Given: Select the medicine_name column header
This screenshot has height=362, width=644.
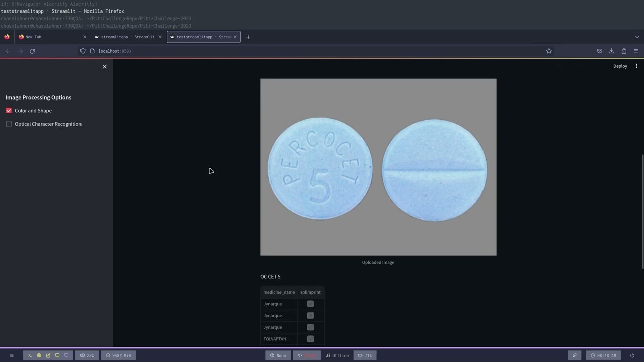Looking at the screenshot, I should (279, 292).
